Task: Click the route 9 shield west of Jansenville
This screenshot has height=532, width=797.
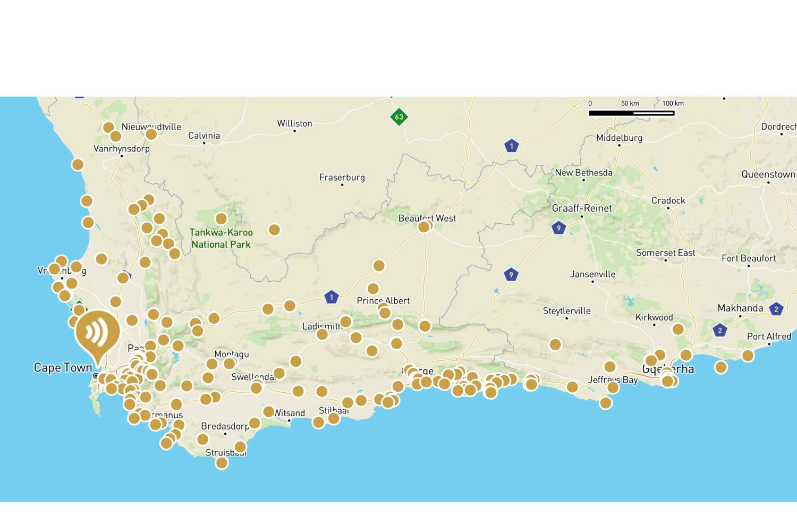Action: 511,275
